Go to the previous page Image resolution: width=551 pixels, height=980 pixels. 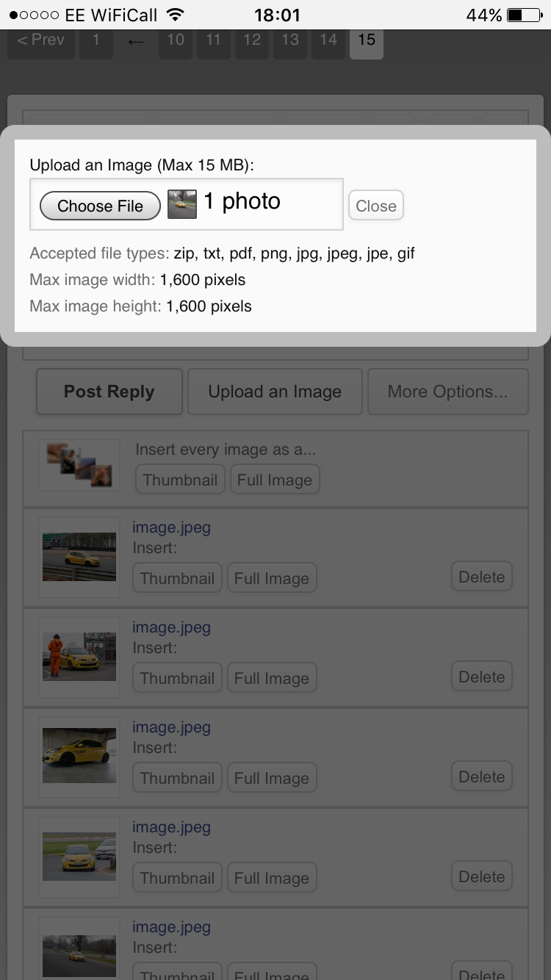tap(41, 40)
